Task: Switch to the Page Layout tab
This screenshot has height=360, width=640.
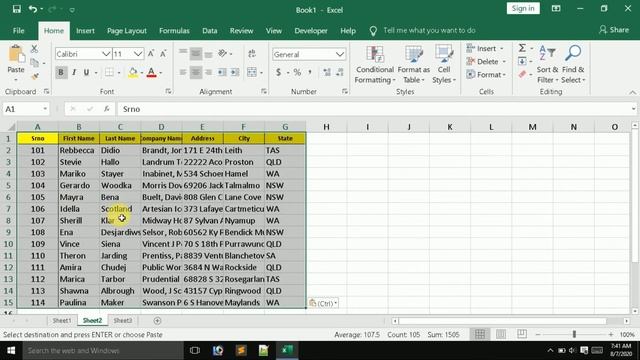Action: (127, 31)
